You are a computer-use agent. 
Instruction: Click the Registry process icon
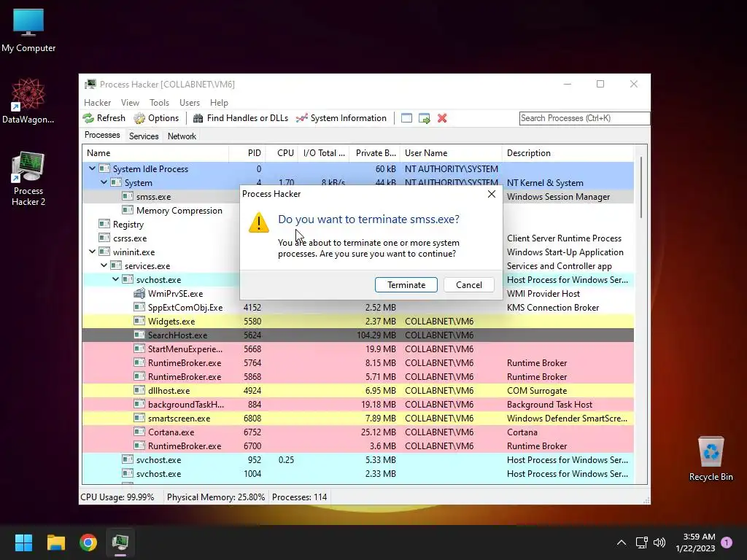(x=104, y=224)
